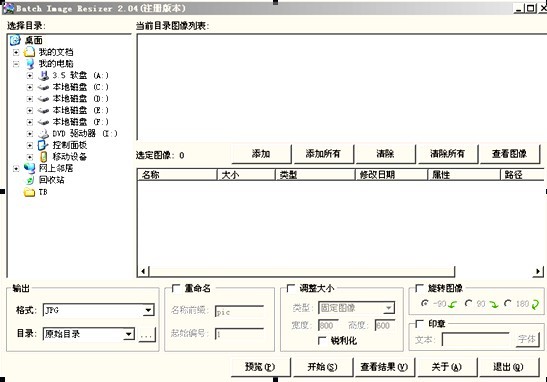
Task: Click the 添加 add button
Action: click(261, 154)
